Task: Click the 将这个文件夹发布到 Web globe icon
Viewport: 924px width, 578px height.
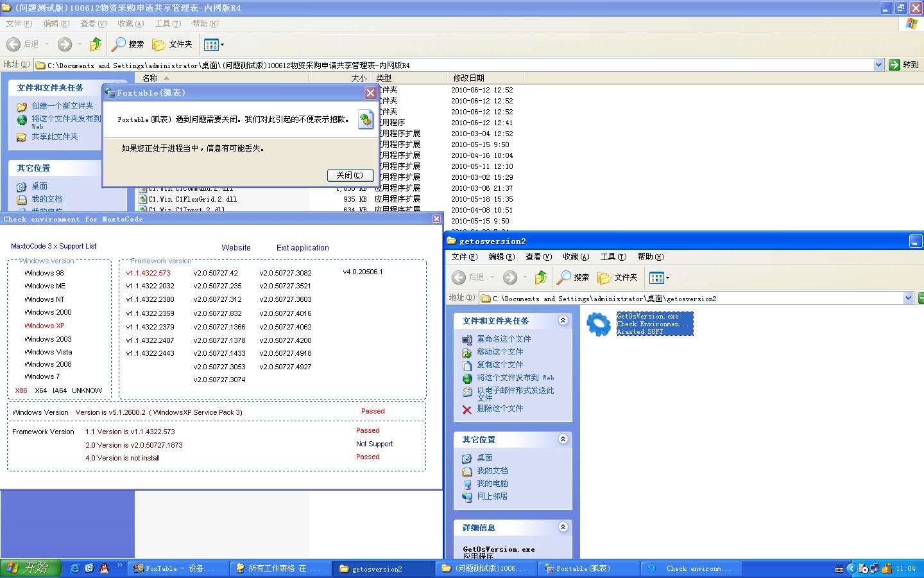Action: point(22,120)
